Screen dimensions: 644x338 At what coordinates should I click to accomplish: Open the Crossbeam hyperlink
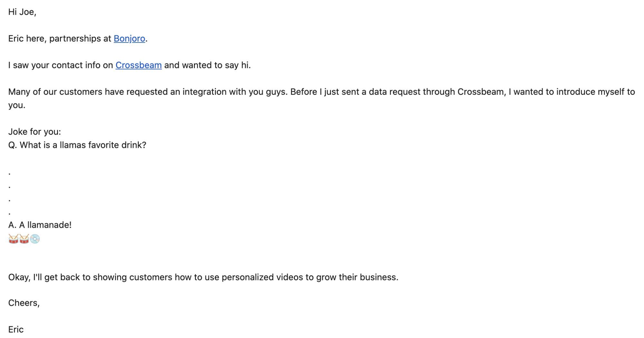[x=139, y=65]
